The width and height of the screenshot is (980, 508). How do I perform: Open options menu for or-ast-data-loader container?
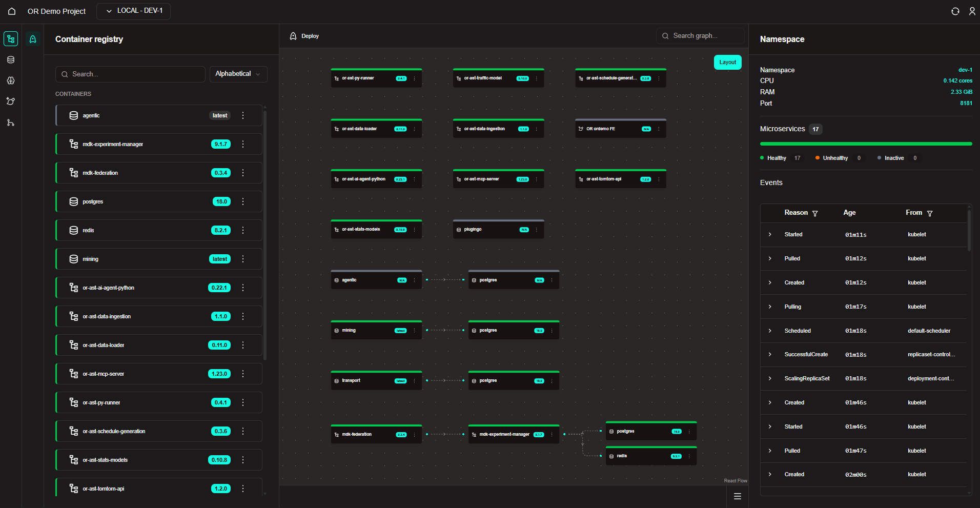tap(243, 345)
